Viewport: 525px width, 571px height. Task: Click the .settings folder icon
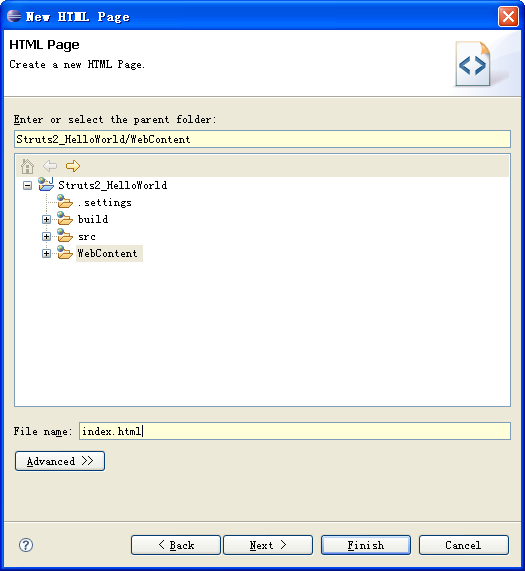coord(65,201)
